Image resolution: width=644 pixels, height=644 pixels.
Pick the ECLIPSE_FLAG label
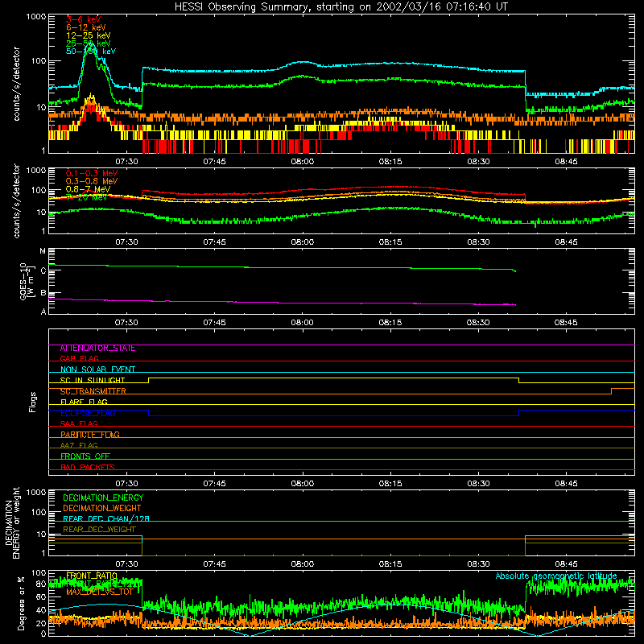click(x=88, y=413)
